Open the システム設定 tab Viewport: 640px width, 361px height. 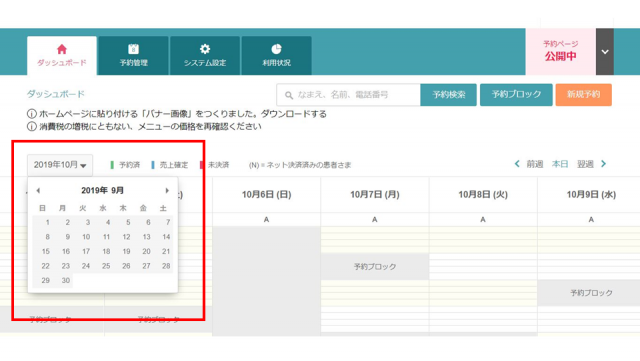click(x=205, y=56)
